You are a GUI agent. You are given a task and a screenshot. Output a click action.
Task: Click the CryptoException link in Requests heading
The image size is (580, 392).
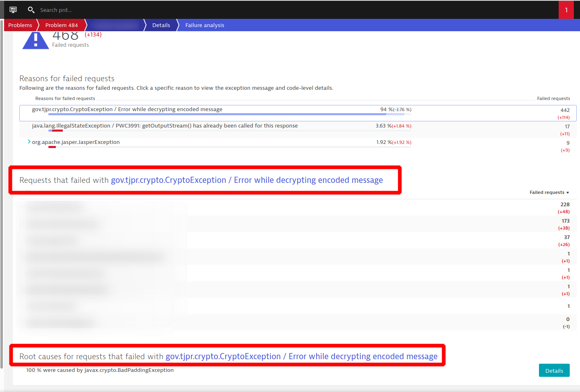[247, 180]
